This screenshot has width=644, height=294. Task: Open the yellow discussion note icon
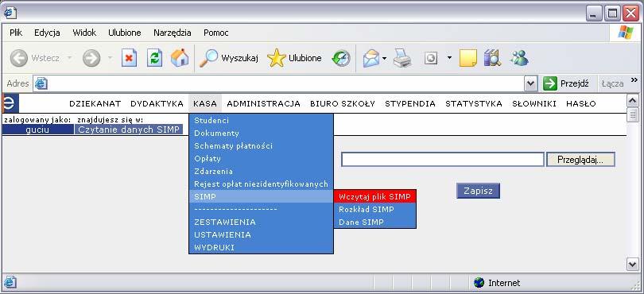(x=467, y=58)
